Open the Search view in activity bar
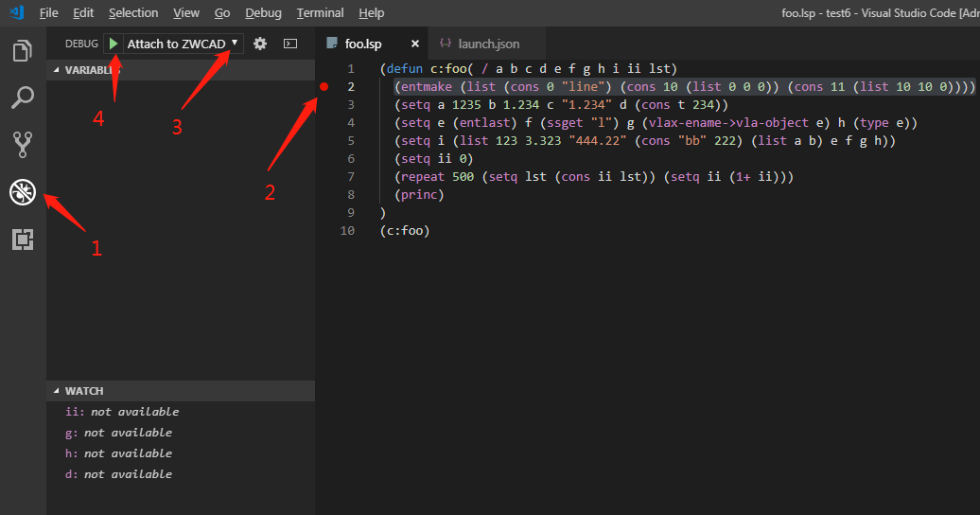 coord(23,98)
